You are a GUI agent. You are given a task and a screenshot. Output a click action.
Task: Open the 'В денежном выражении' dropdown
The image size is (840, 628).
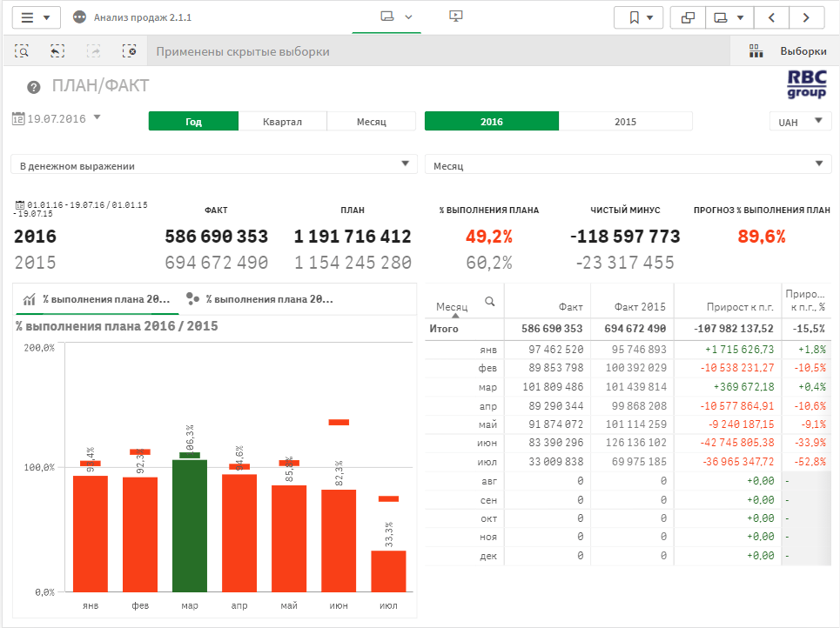tap(213, 165)
